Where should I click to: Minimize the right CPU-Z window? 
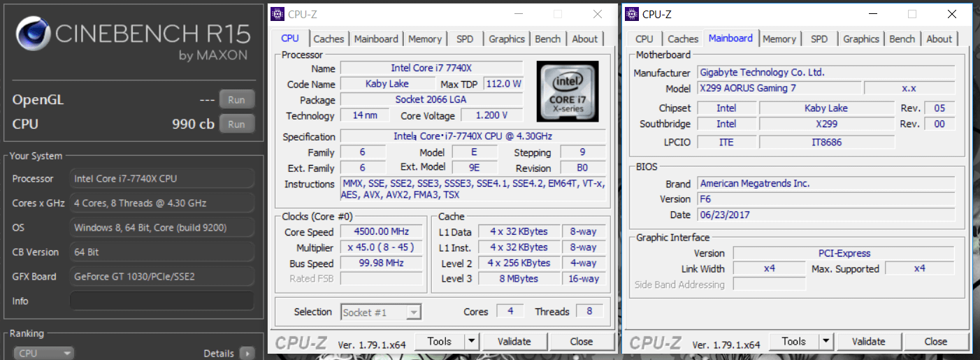[872, 14]
